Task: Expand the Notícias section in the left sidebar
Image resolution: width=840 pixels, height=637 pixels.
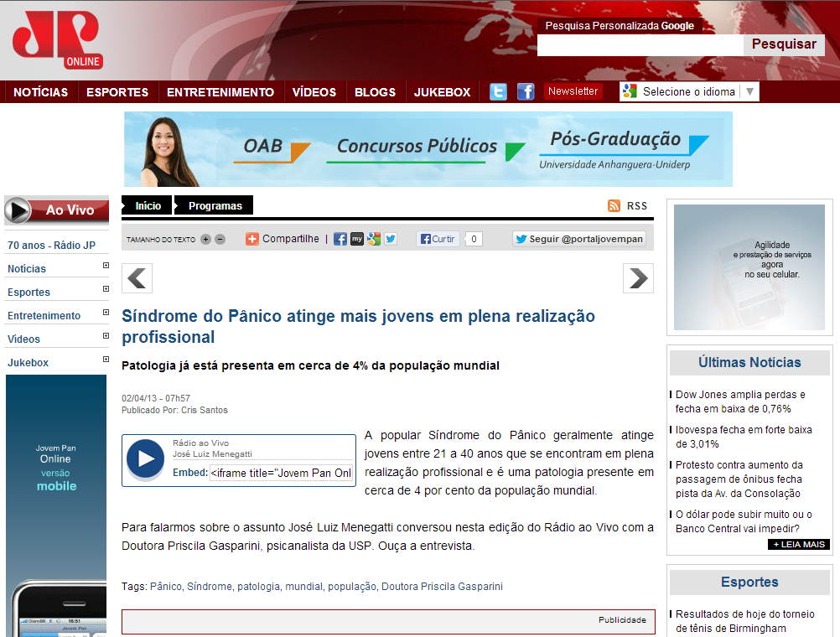Action: coord(106,266)
